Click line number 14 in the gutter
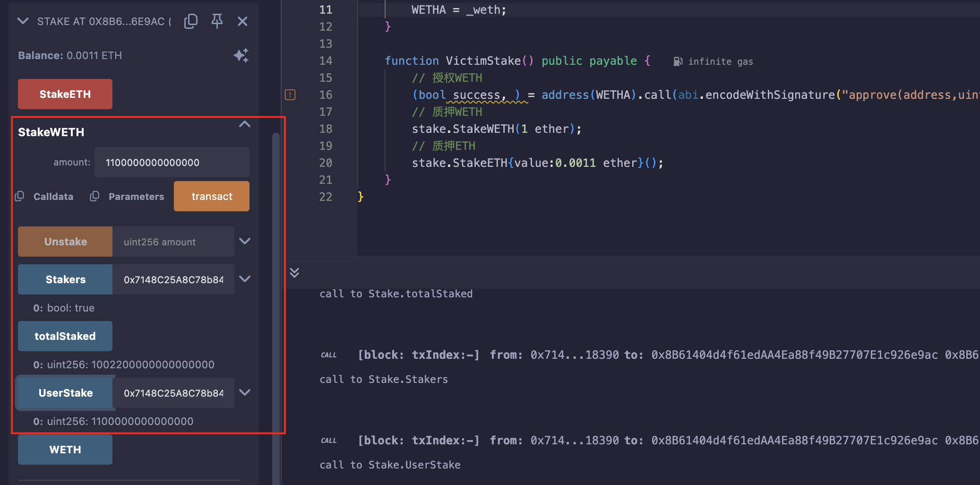980x485 pixels. pos(326,61)
